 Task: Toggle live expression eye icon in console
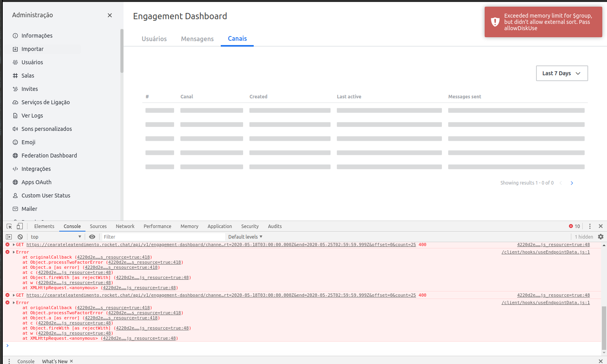[92, 237]
